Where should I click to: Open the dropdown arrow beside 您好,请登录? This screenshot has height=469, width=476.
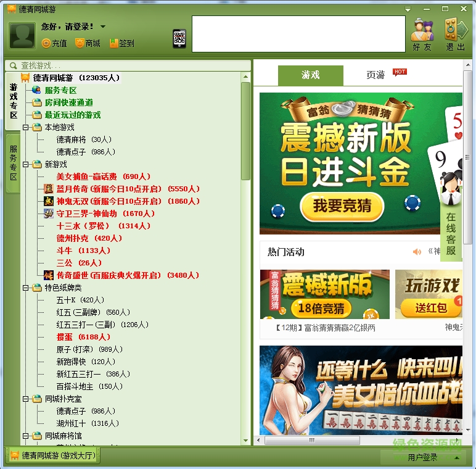click(103, 27)
